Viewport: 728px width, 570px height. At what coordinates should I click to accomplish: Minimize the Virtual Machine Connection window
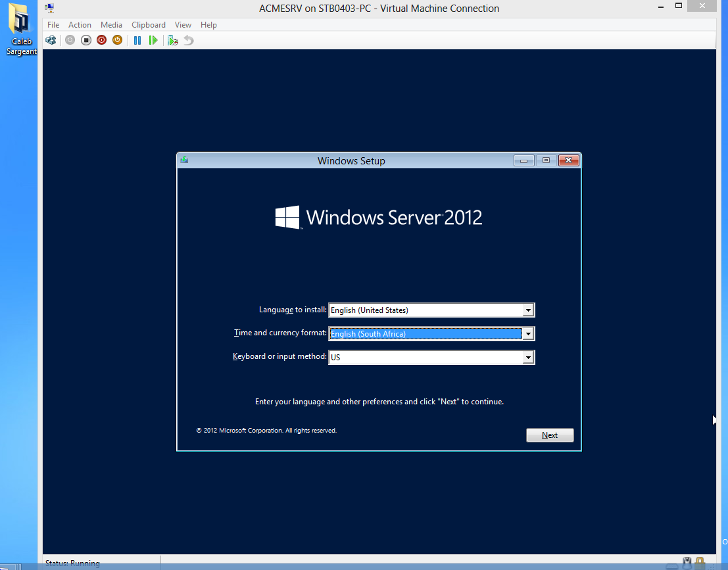pyautogui.click(x=661, y=7)
